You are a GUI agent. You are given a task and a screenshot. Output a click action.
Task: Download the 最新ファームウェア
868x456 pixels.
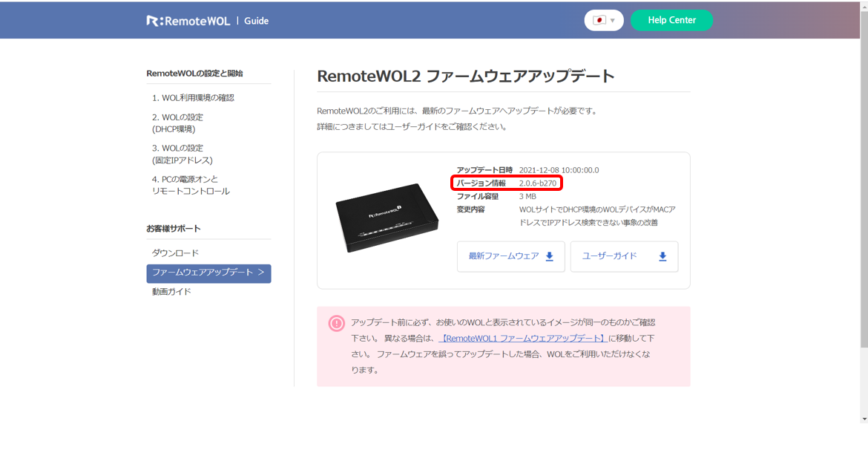tap(511, 256)
